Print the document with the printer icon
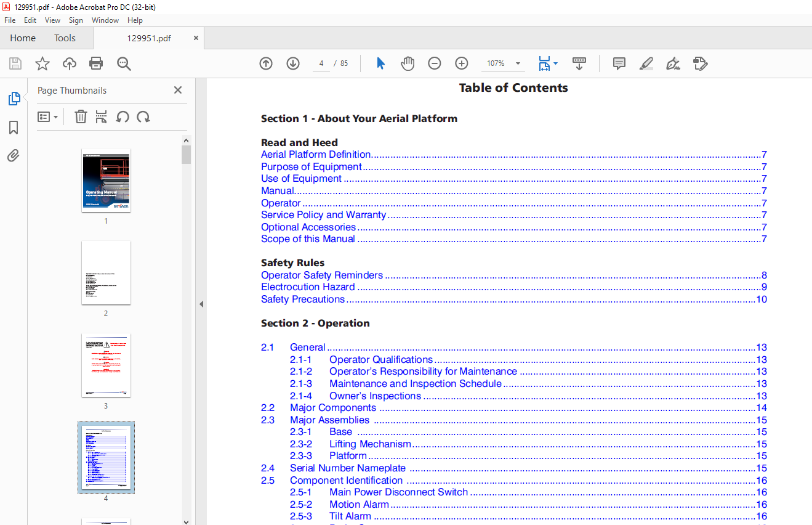This screenshot has height=525, width=812. coord(96,63)
